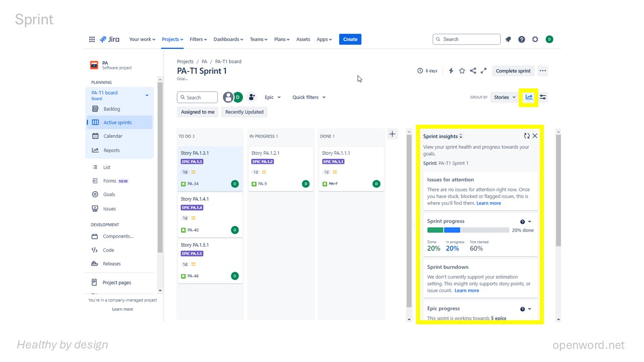The height and width of the screenshot is (362, 644).
Task: Star the PA-T1 board
Action: pos(462,71)
